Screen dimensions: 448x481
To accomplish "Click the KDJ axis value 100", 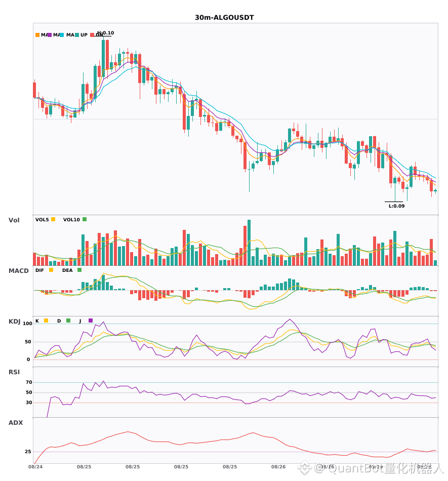I will [28, 324].
